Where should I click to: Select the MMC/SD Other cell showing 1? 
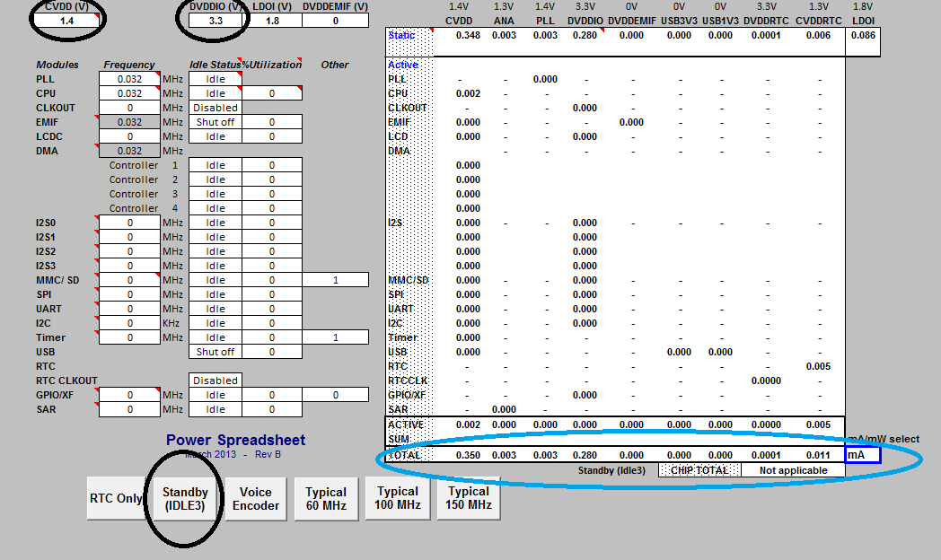pos(336,280)
